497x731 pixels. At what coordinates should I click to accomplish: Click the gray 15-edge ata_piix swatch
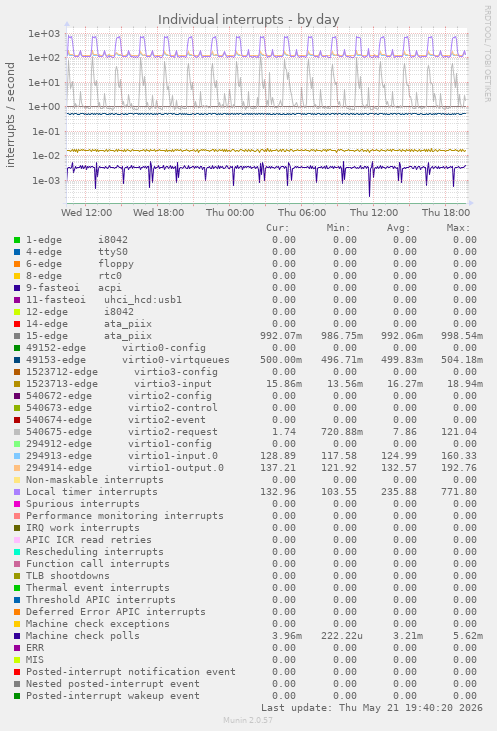[17, 336]
